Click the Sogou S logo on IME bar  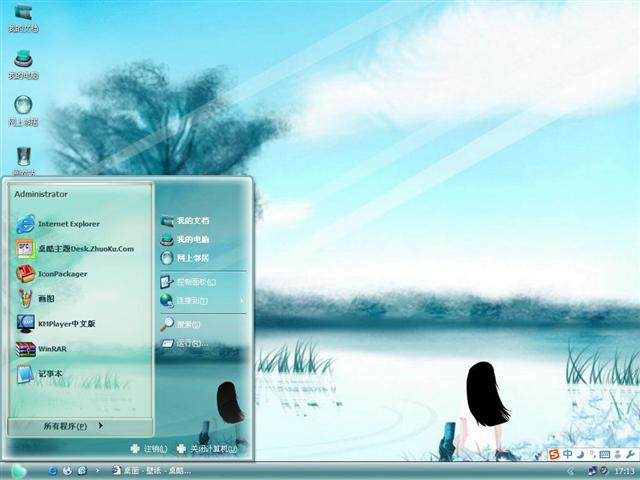(x=554, y=454)
